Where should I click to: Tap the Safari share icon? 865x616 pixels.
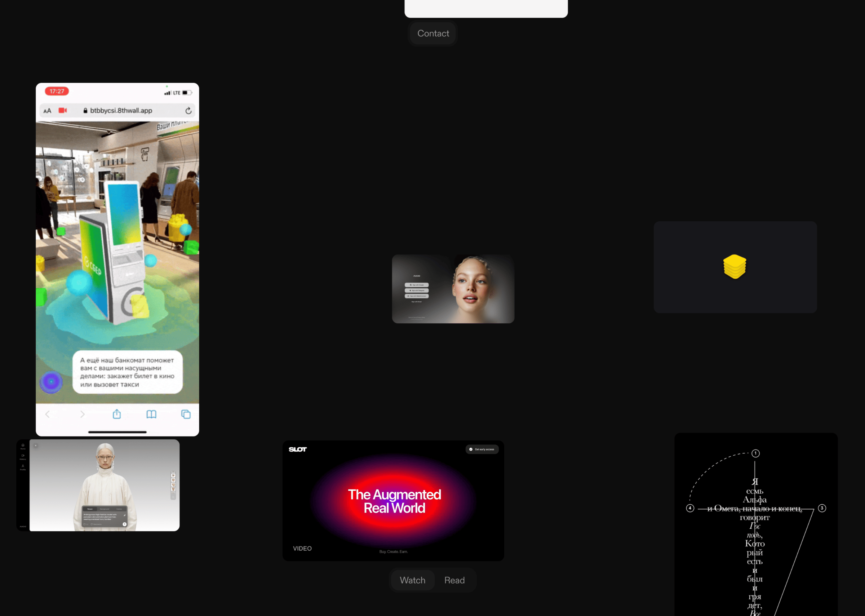[117, 414]
